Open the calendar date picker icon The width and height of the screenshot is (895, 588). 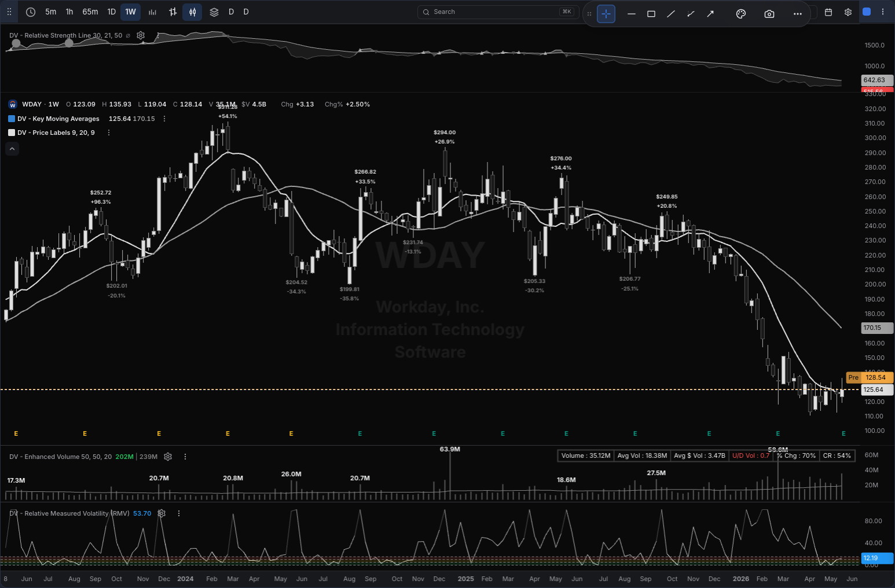[x=828, y=12]
